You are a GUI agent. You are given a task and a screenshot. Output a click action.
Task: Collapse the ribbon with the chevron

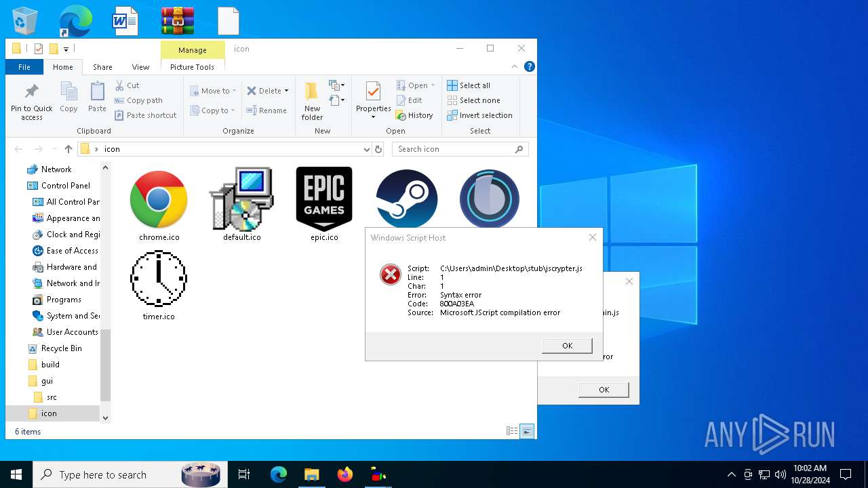pos(515,66)
